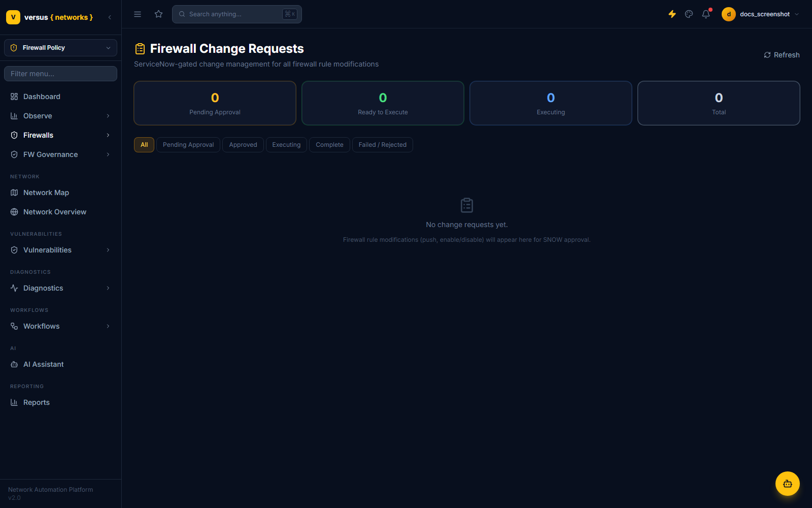Click the Diagnostics pulse icon
The image size is (812, 508).
[x=14, y=288]
